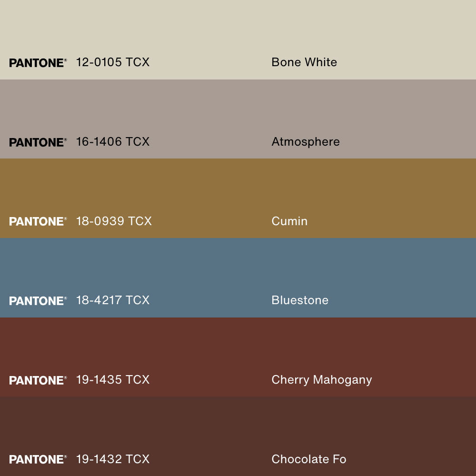The width and height of the screenshot is (476, 476).
Task: Click the Pantone logo in Cherry Mahogany row
Action: [x=38, y=380]
